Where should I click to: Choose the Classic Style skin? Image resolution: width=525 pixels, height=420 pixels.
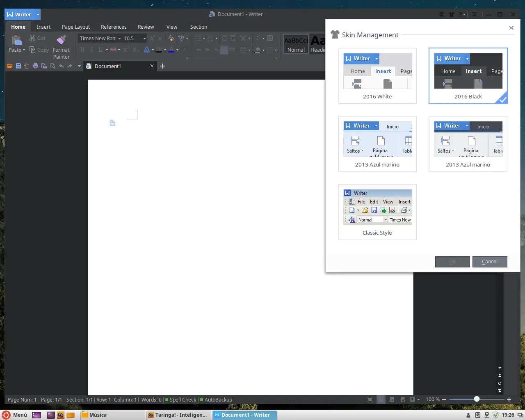[x=377, y=212]
